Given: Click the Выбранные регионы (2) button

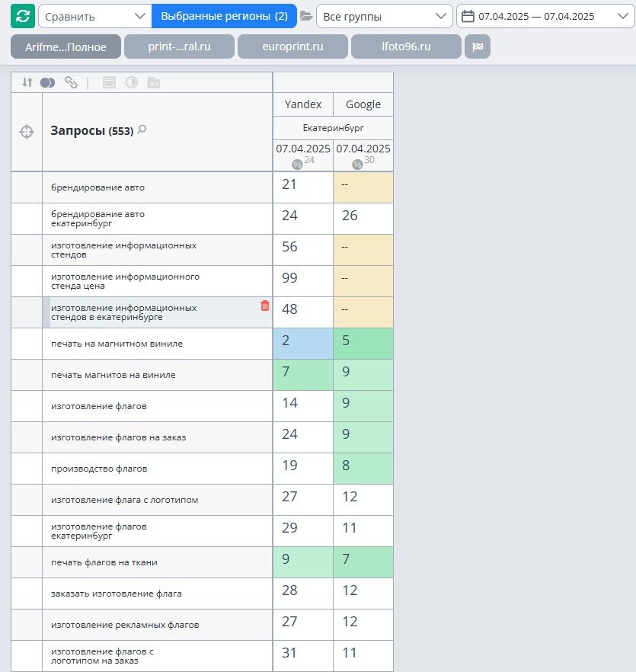Looking at the screenshot, I should [224, 16].
